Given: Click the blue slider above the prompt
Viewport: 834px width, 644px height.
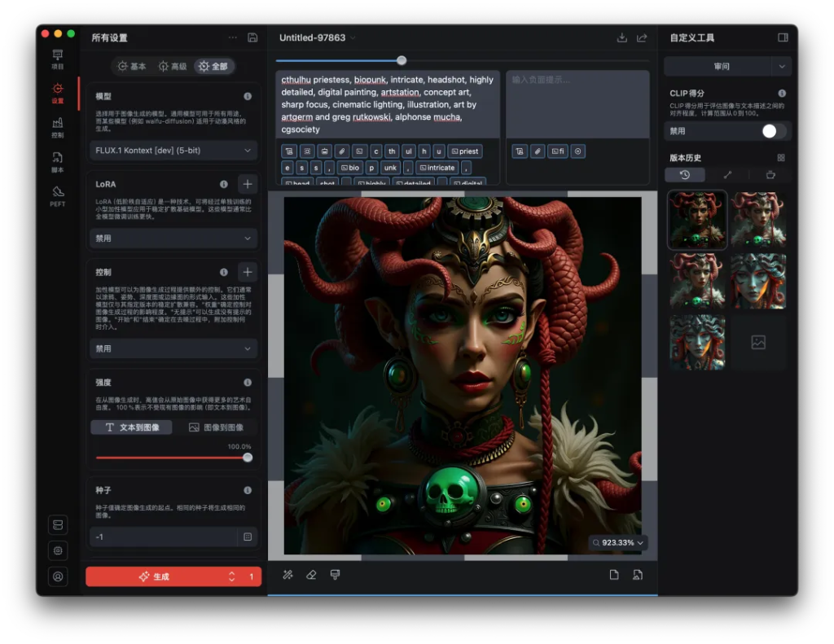Looking at the screenshot, I should (x=462, y=60).
